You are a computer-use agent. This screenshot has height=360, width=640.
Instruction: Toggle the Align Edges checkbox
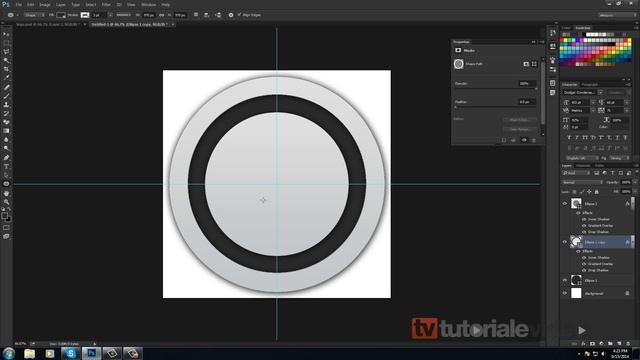(x=240, y=15)
